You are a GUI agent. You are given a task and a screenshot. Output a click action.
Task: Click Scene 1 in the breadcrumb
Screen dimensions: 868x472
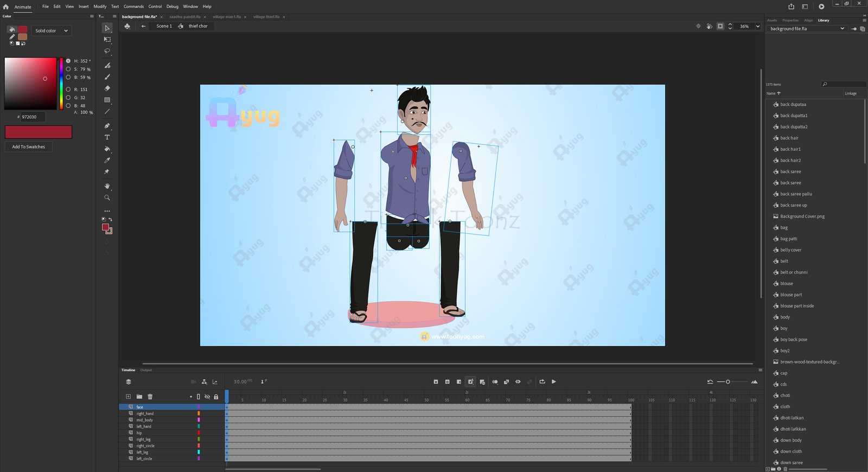(x=164, y=26)
